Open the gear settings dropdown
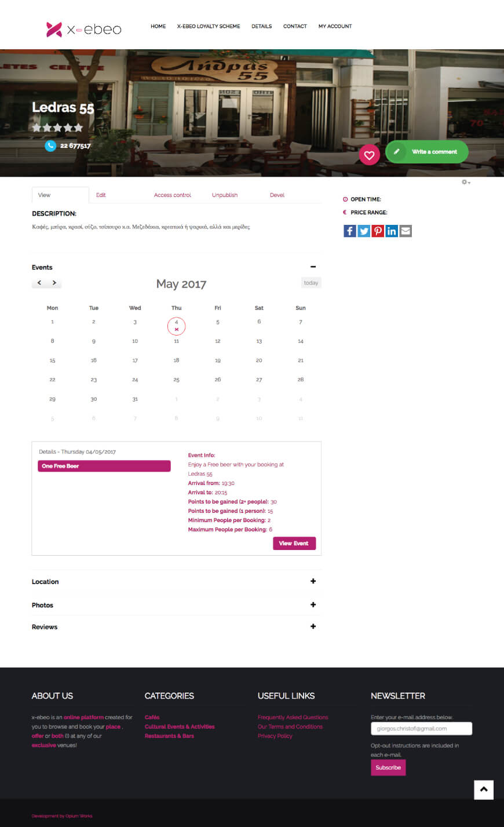504x827 pixels. point(466,182)
